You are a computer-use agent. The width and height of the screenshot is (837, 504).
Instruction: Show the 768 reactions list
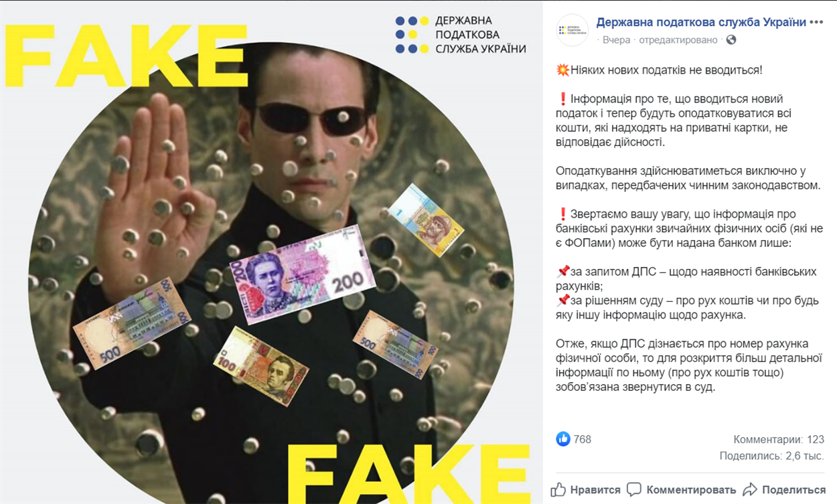click(583, 439)
